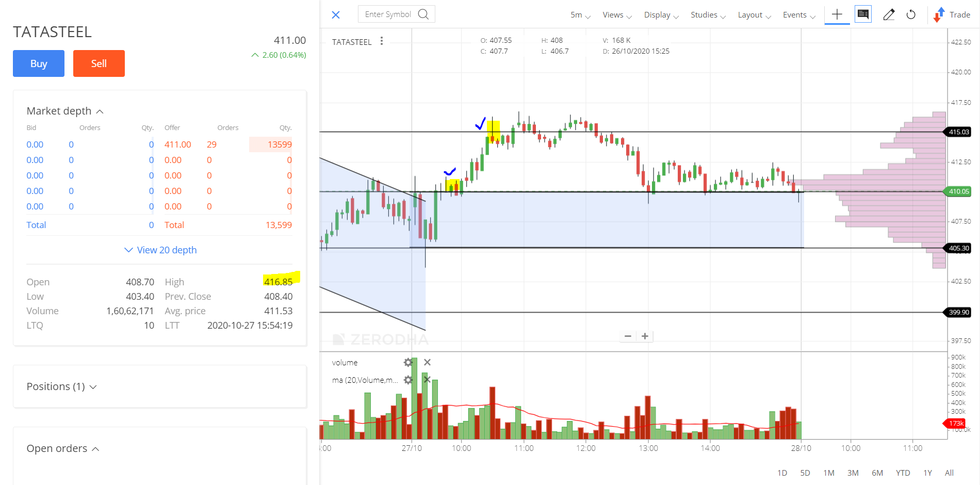Click the 415.03 price level label
Image resolution: width=980 pixels, height=485 pixels.
[x=958, y=132]
